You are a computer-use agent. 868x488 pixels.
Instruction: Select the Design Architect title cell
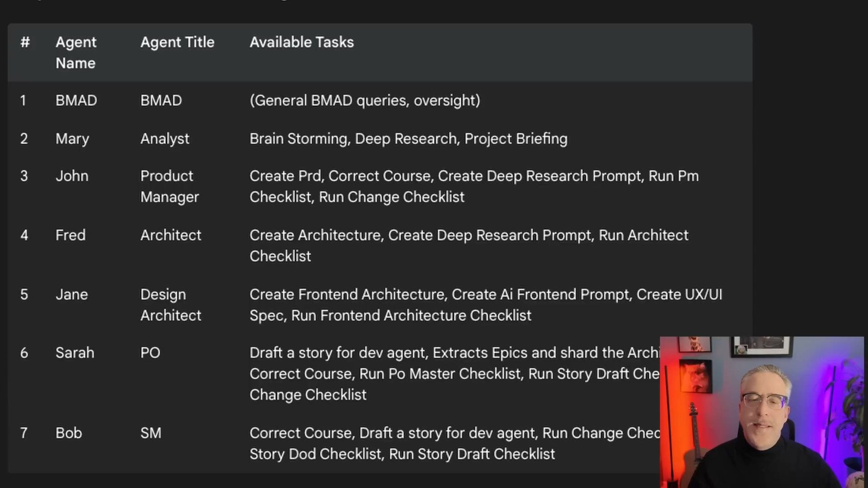tap(170, 305)
